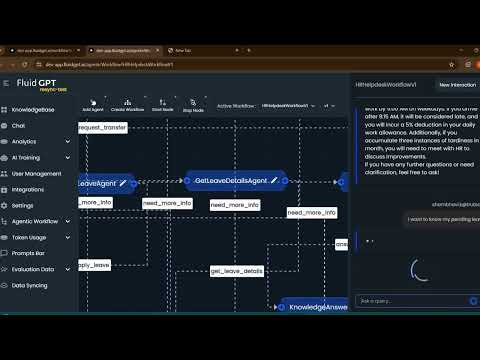Screen dimensions: 480x360
Task: Click the AI Training sidebar icon
Action: 4,158
